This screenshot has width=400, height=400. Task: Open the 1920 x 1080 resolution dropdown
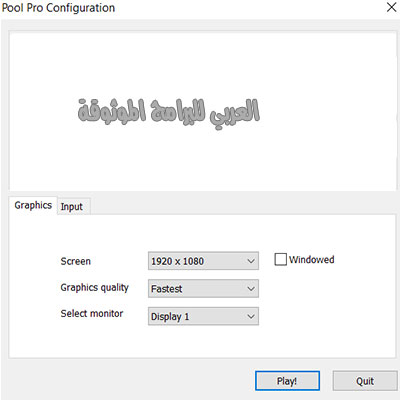click(x=203, y=261)
